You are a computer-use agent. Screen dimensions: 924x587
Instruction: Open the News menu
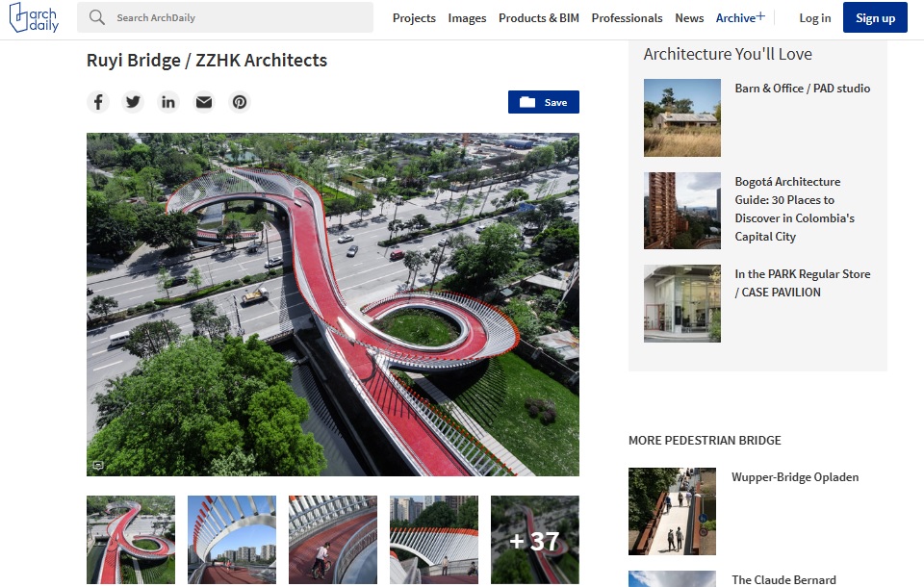(689, 18)
